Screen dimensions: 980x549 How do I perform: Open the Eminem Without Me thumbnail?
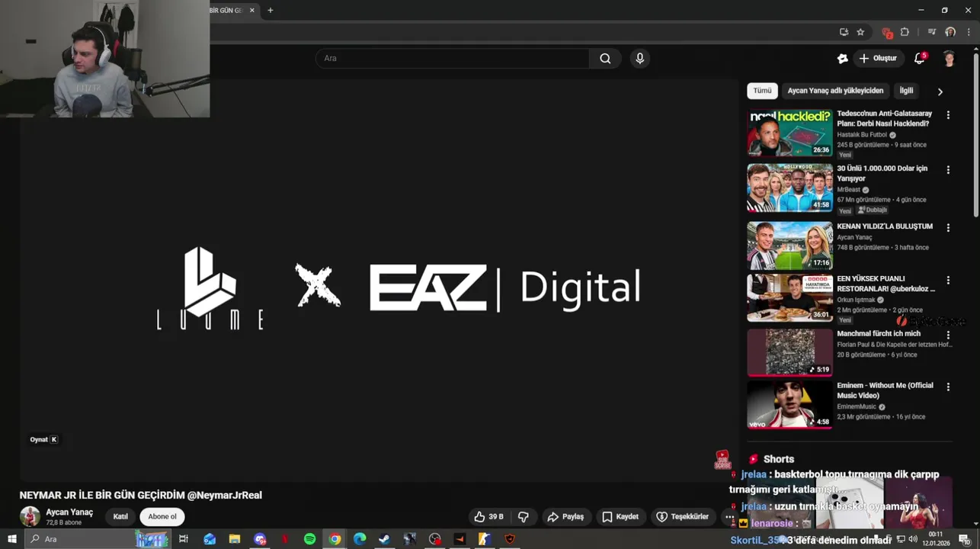789,405
